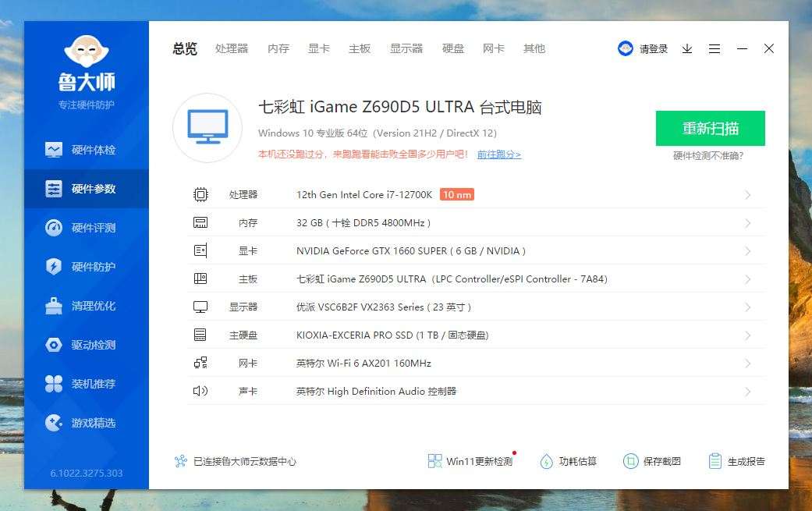Click the cloud data center icon

tap(181, 461)
